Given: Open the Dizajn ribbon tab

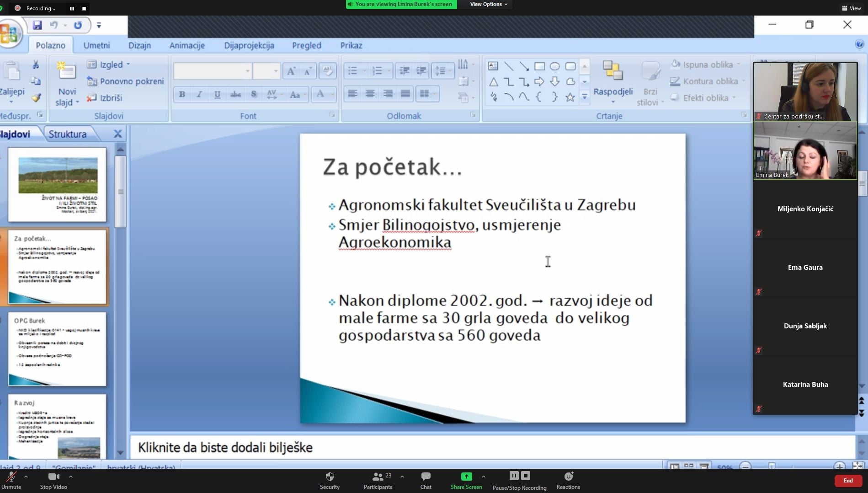Looking at the screenshot, I should coord(139,45).
